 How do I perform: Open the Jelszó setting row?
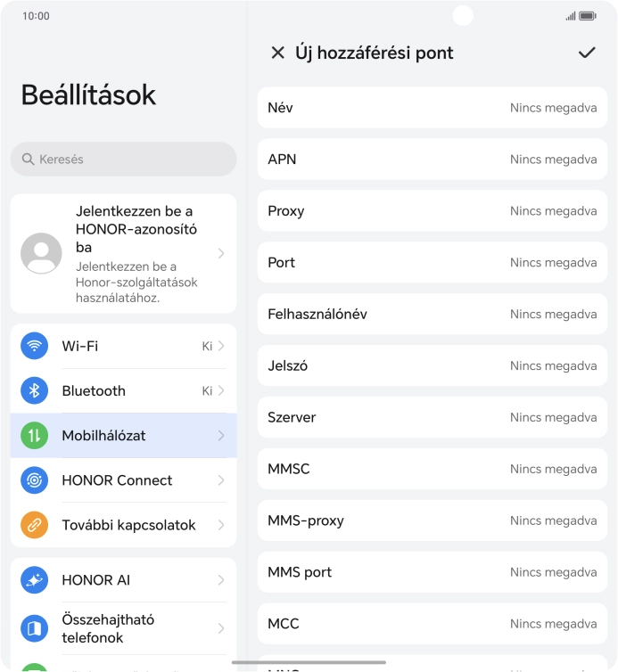coord(432,366)
